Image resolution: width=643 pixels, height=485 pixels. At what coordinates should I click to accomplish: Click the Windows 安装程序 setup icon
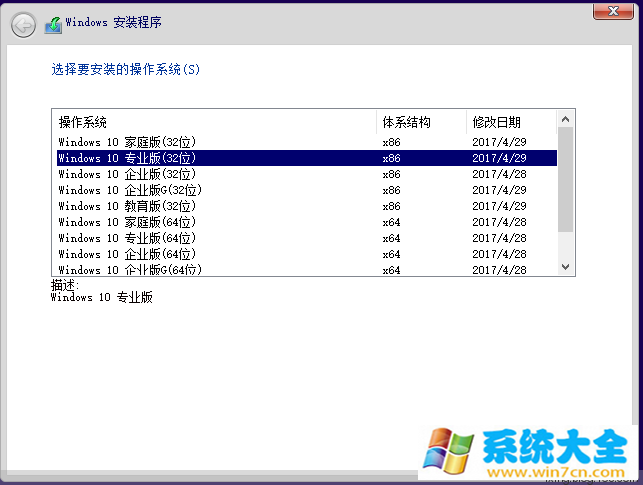pyautogui.click(x=52, y=24)
